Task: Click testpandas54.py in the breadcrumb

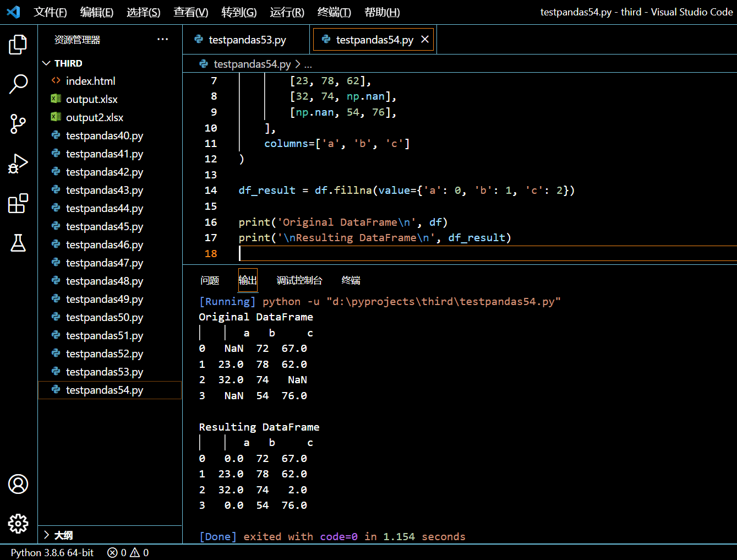Action: point(252,64)
